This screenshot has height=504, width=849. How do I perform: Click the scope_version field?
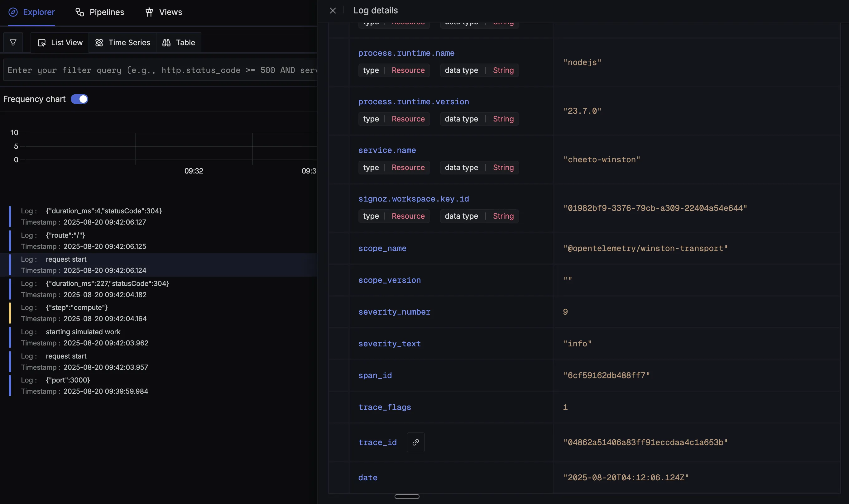click(389, 280)
